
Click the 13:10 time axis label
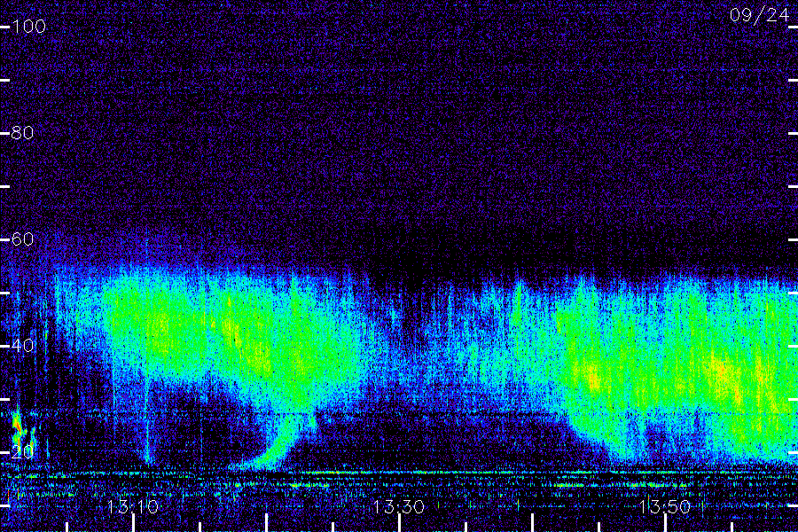coord(133,506)
